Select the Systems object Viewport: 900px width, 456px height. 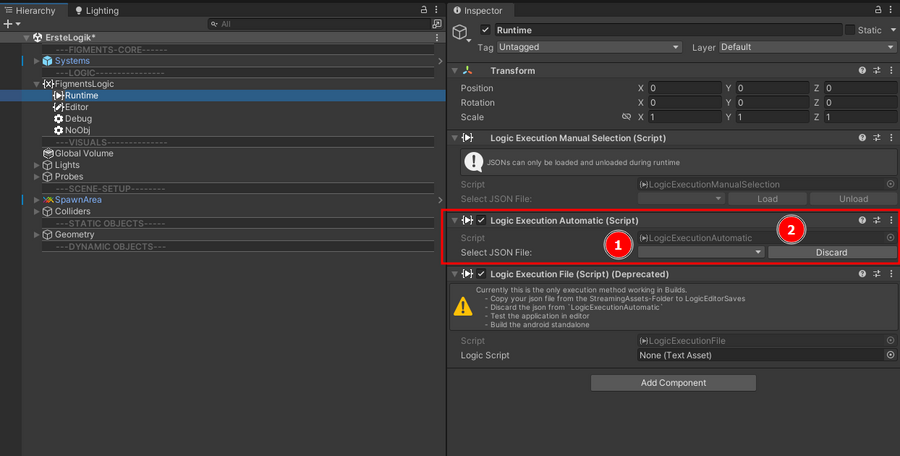point(72,61)
